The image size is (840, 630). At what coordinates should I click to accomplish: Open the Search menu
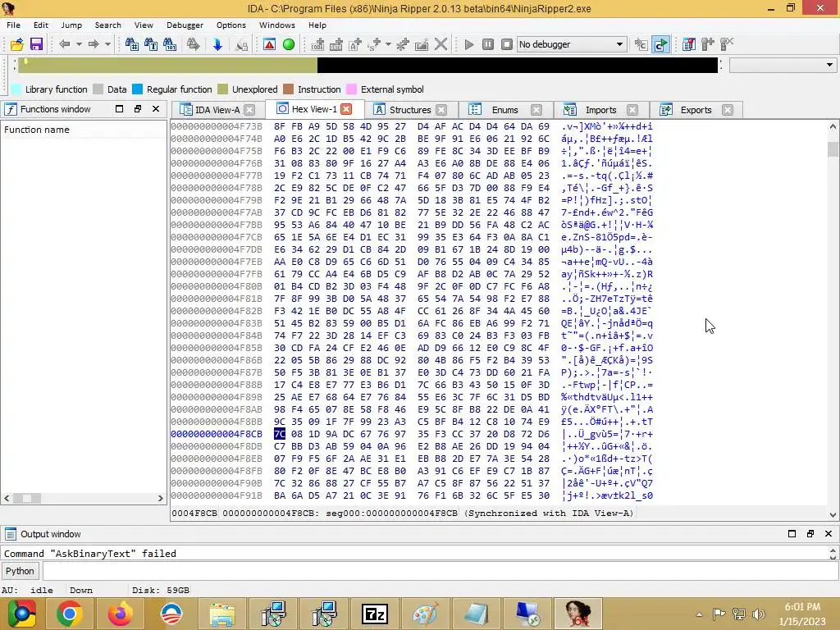coord(107,25)
